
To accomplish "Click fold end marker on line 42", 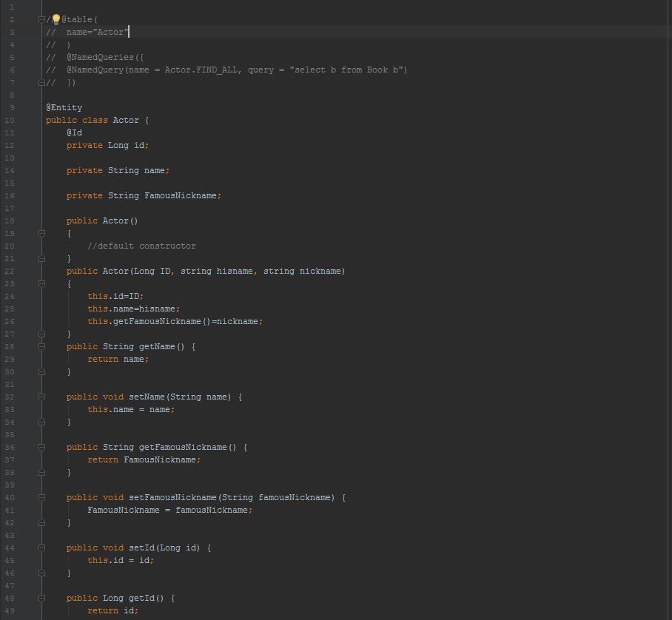I will pos(41,523).
